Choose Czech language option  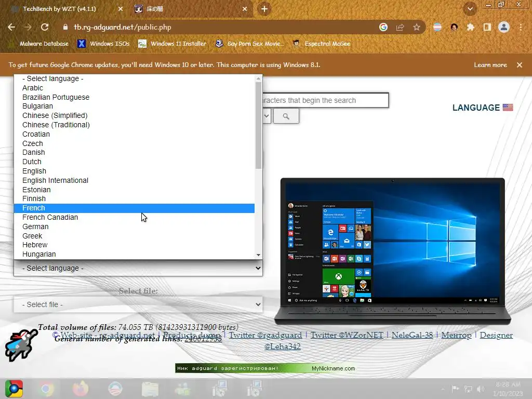[134, 143]
